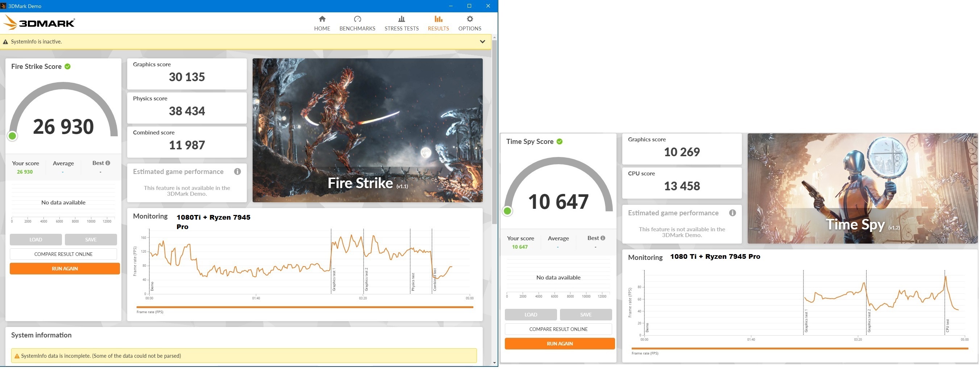This screenshot has height=369, width=980.
Task: Click SAVE in Fire Strike panel
Action: click(x=91, y=240)
